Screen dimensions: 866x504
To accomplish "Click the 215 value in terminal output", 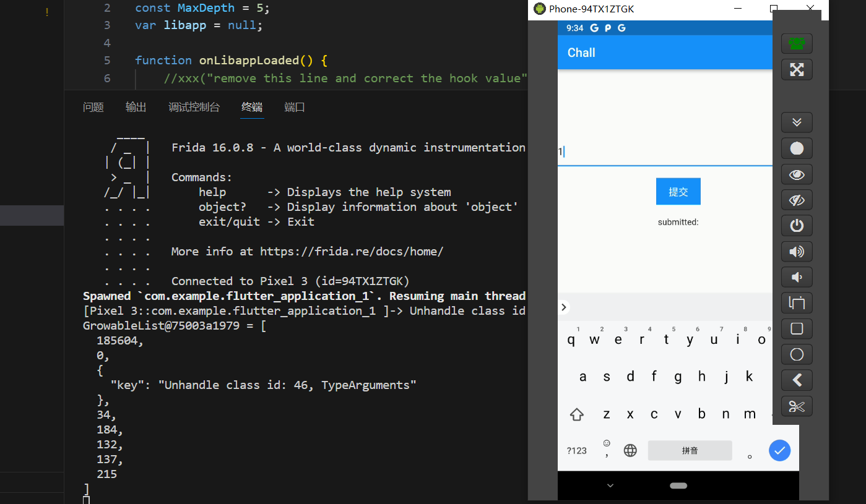I will tap(106, 474).
